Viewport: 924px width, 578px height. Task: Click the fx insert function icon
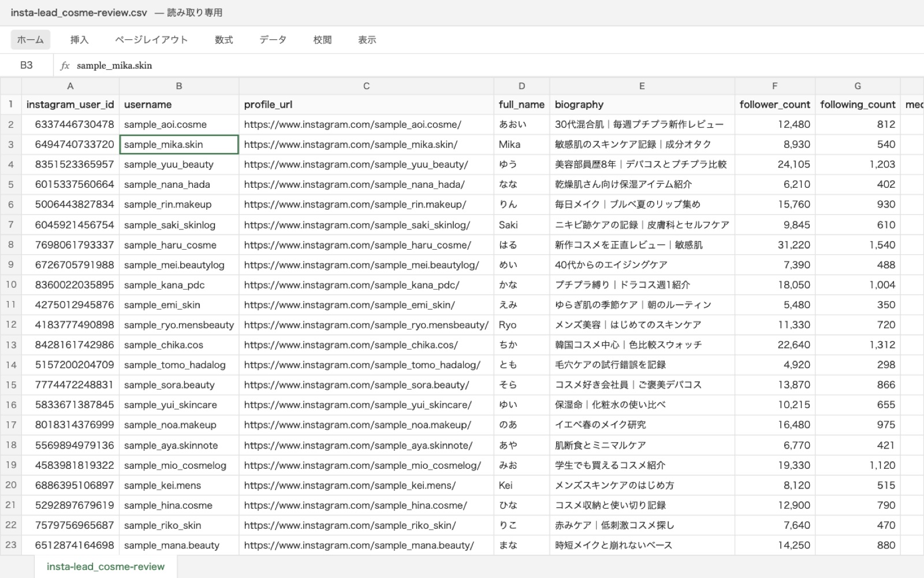coord(65,65)
